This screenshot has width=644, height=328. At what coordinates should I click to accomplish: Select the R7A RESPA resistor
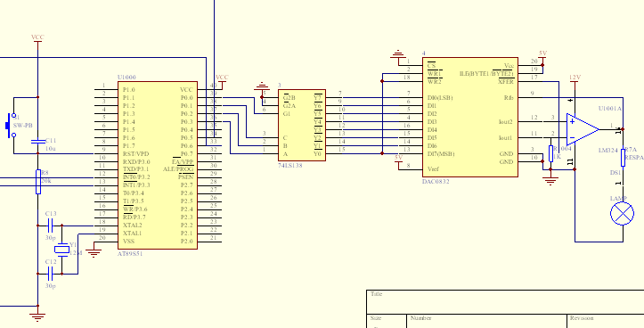click(623, 158)
